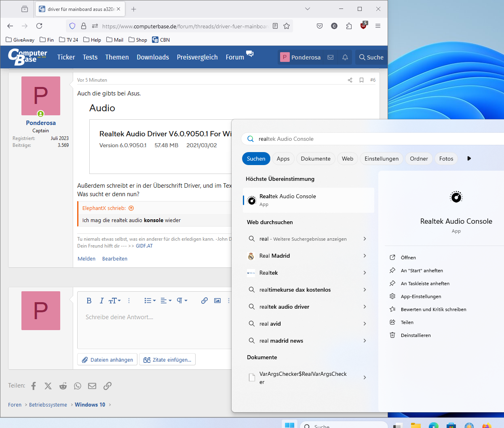Click Zitate einfügen button

pos(167,360)
